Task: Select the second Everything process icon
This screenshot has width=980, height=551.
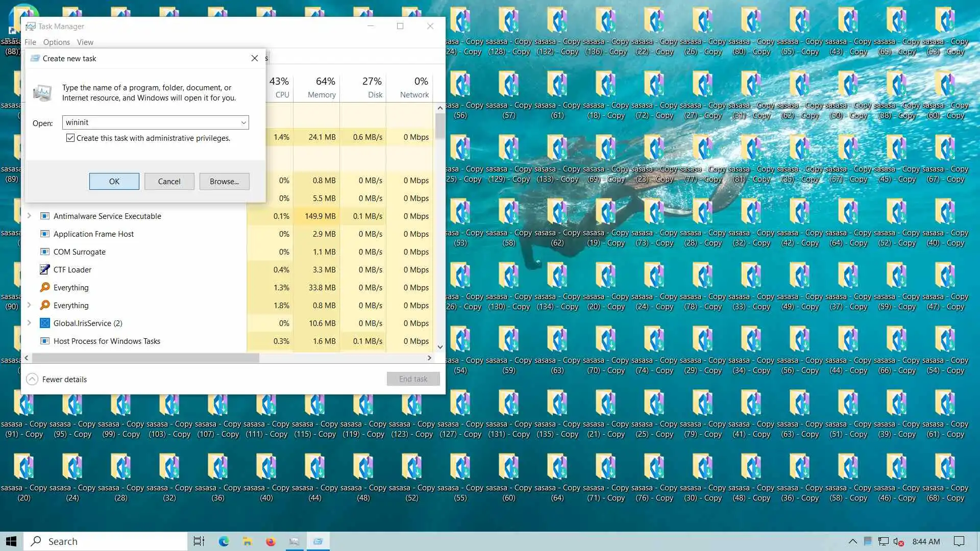Action: 45,305
